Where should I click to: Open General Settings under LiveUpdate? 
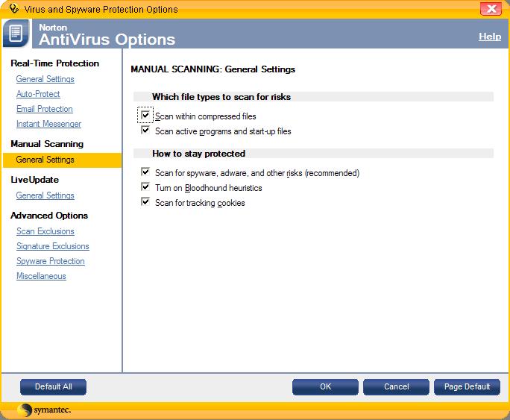pos(45,195)
